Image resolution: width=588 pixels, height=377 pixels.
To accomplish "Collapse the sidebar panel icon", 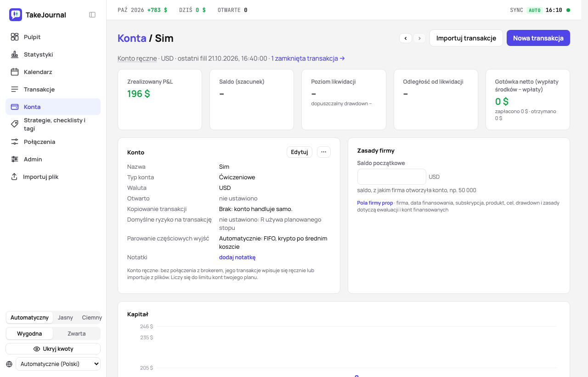I will point(92,15).
